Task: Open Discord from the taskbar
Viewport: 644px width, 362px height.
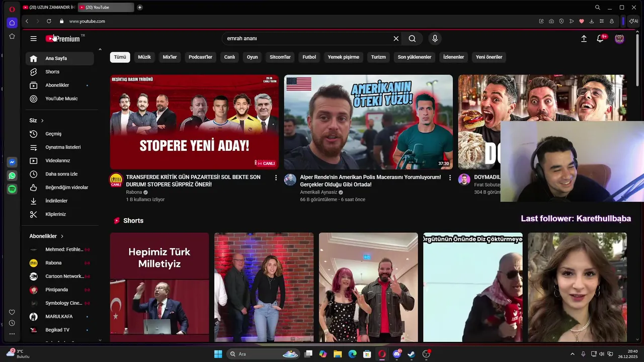Action: tap(397, 354)
